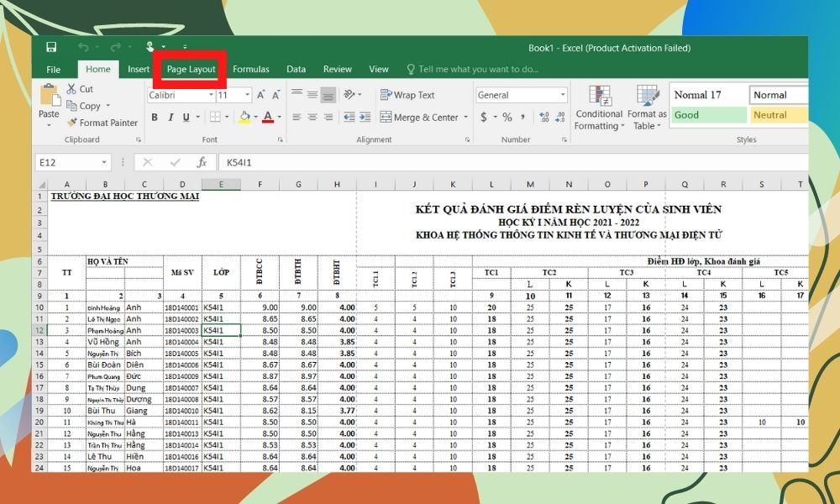Open the Page Layout tab
This screenshot has height=504, width=840.
[191, 69]
